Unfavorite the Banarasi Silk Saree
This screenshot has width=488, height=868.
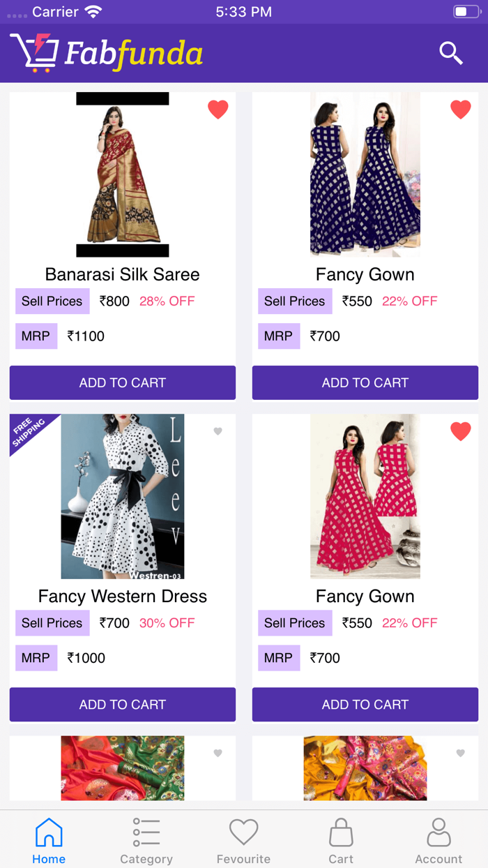tap(218, 109)
